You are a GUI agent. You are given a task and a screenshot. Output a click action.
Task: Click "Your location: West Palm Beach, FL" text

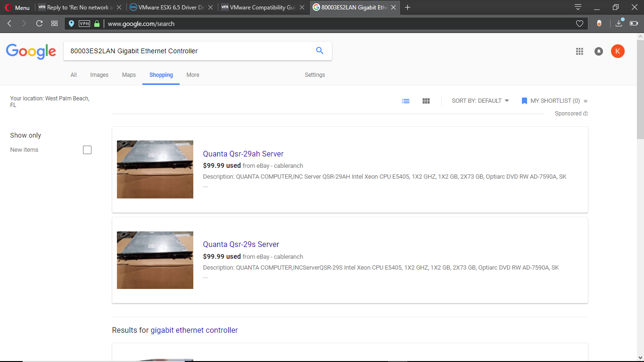coord(50,102)
